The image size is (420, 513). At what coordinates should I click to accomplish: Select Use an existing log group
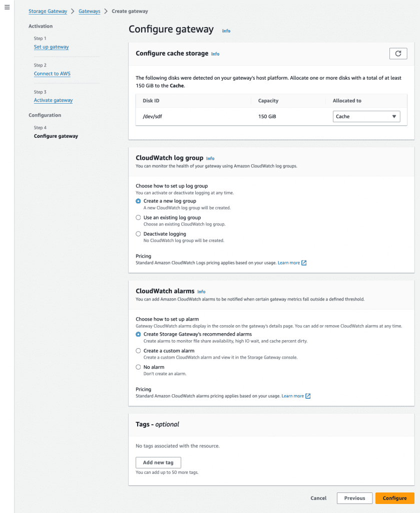(x=138, y=217)
